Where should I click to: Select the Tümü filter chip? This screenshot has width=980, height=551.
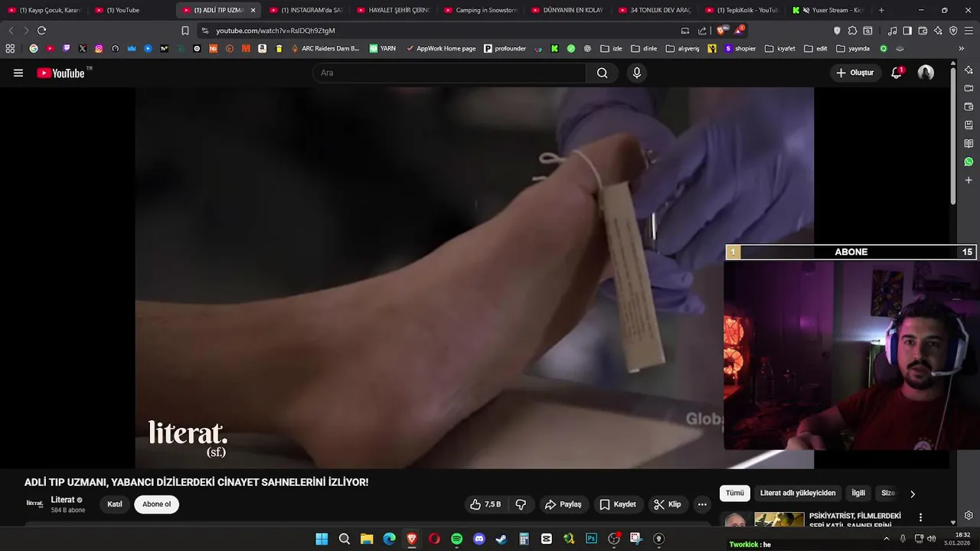click(x=735, y=494)
